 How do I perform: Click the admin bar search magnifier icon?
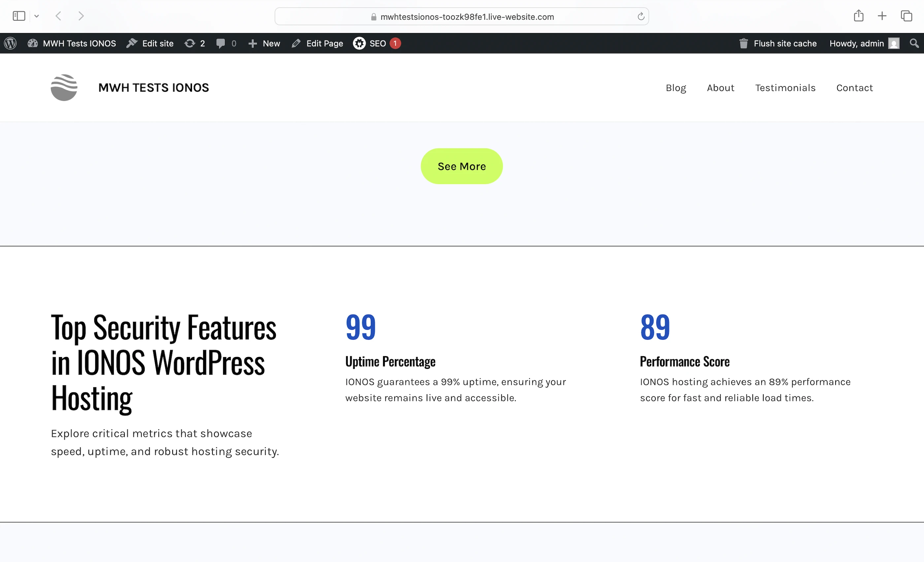pyautogui.click(x=914, y=44)
